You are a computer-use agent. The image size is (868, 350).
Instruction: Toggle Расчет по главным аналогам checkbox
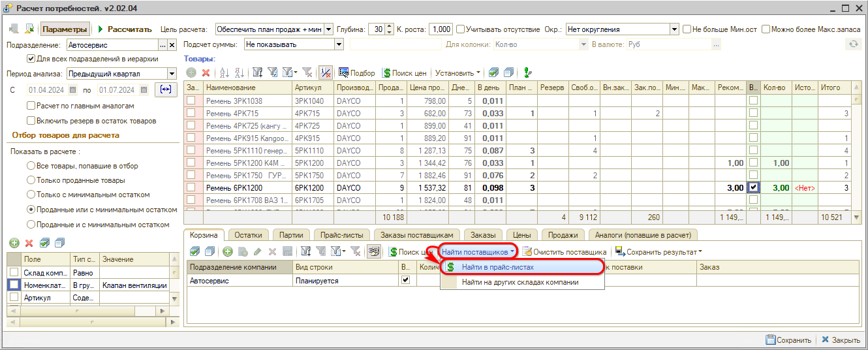[31, 106]
